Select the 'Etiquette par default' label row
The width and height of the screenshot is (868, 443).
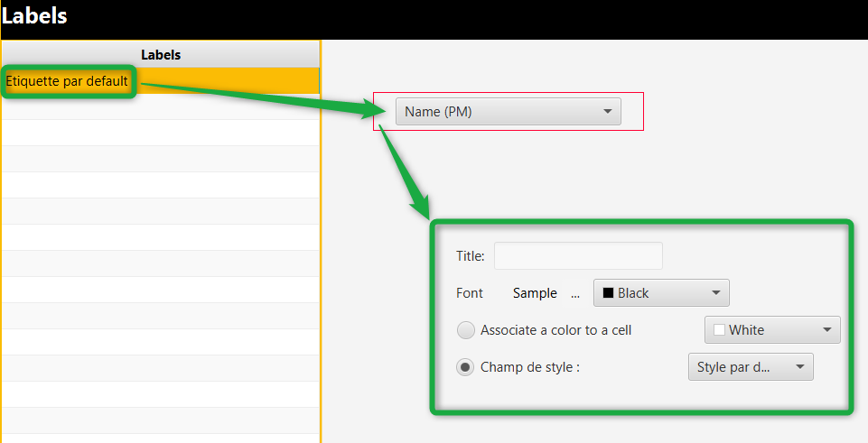pyautogui.click(x=161, y=80)
